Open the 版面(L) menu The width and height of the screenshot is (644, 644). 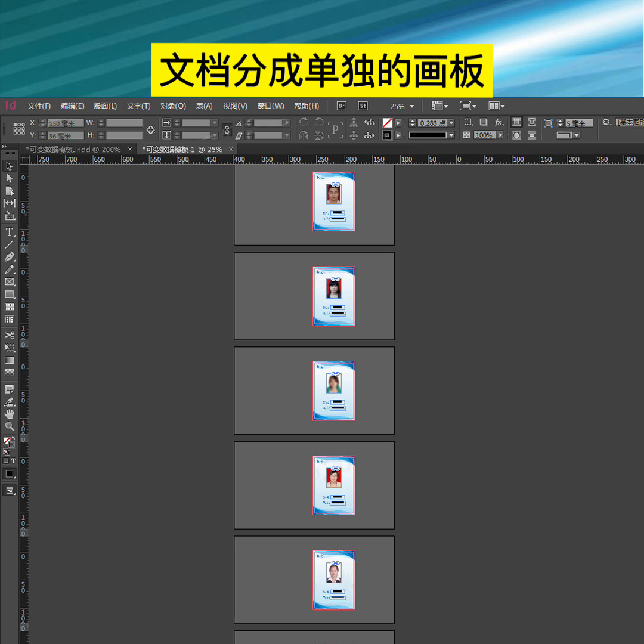coord(105,106)
